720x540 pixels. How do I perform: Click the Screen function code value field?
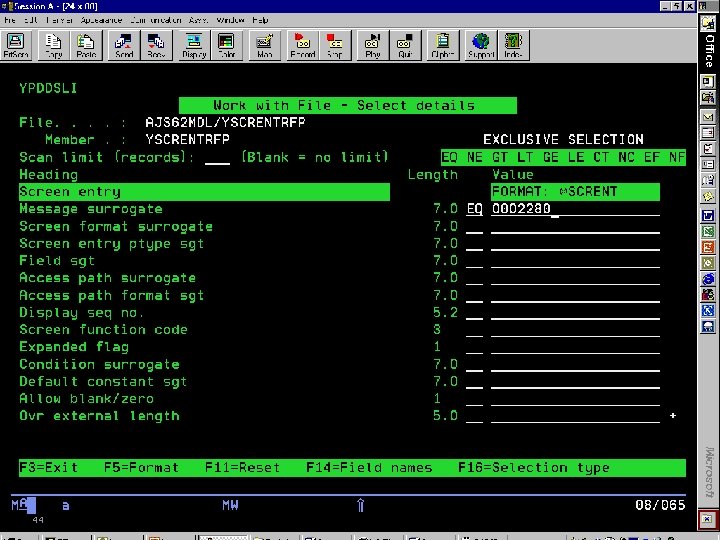[x=575, y=330]
